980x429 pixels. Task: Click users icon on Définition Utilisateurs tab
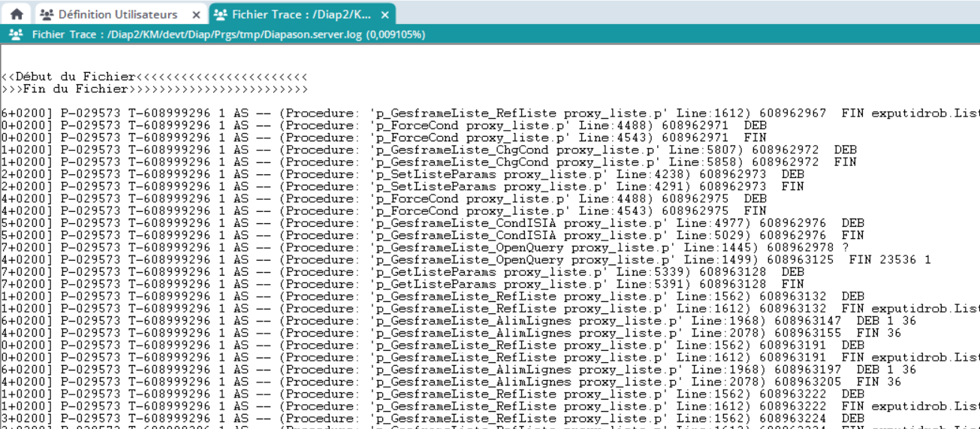click(47, 14)
